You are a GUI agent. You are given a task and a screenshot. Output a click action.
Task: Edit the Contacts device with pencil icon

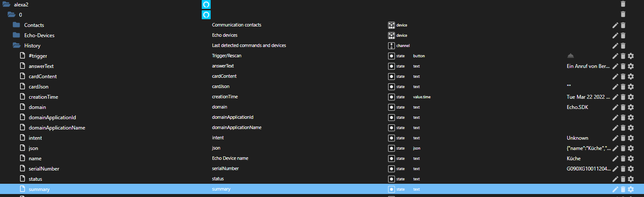coord(615,25)
